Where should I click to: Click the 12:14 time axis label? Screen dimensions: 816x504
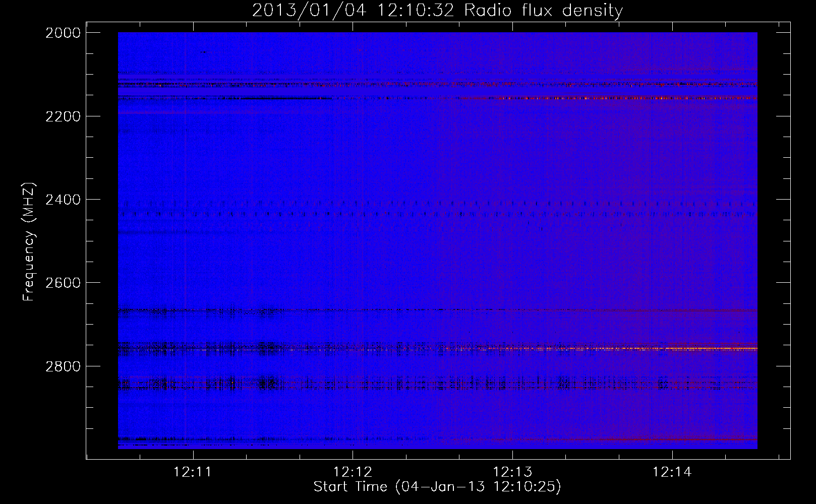(x=672, y=472)
